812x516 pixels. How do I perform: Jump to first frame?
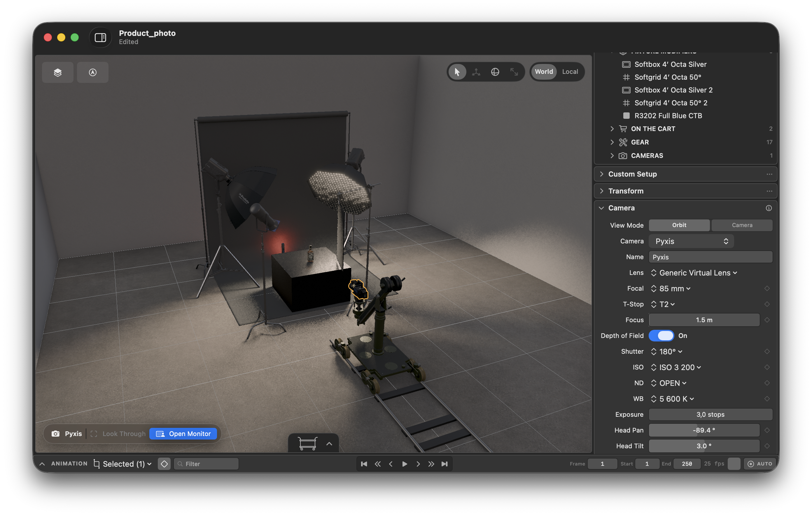pyautogui.click(x=364, y=464)
